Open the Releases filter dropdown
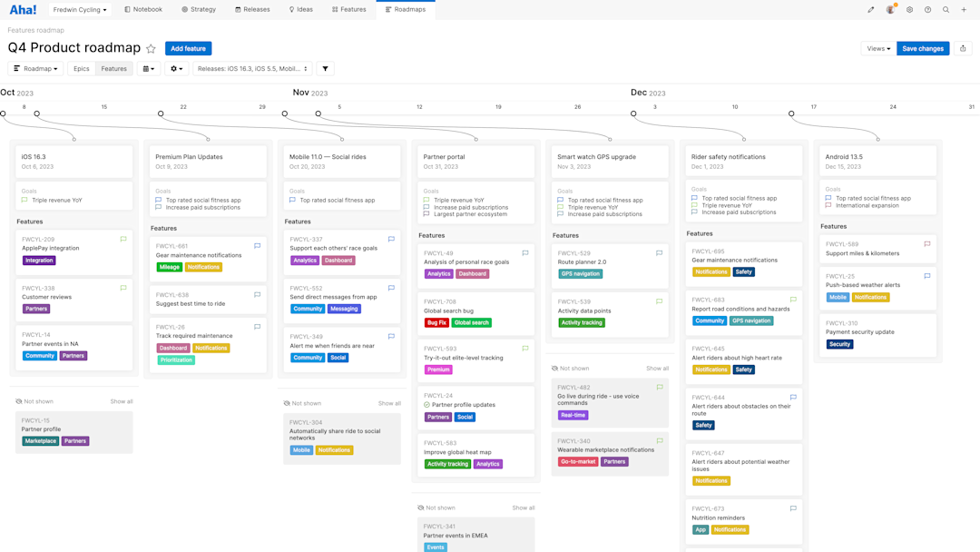This screenshot has height=552, width=980. (x=250, y=68)
